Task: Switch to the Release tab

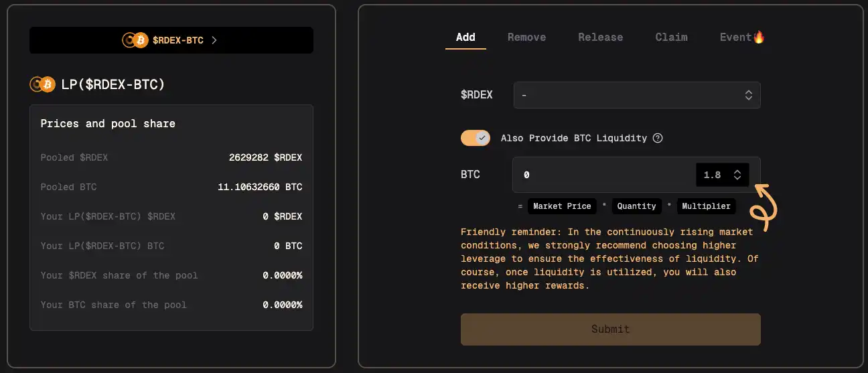Action: tap(600, 38)
